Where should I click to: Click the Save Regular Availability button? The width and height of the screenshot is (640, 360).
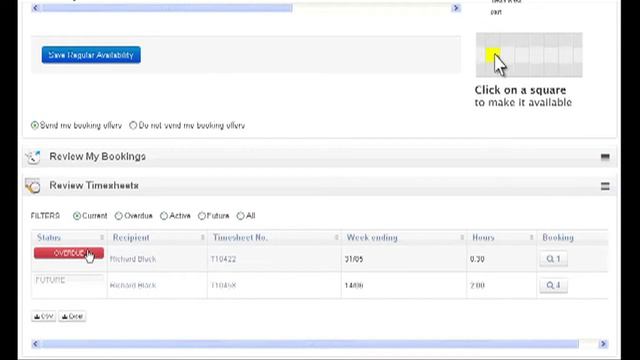(x=91, y=55)
